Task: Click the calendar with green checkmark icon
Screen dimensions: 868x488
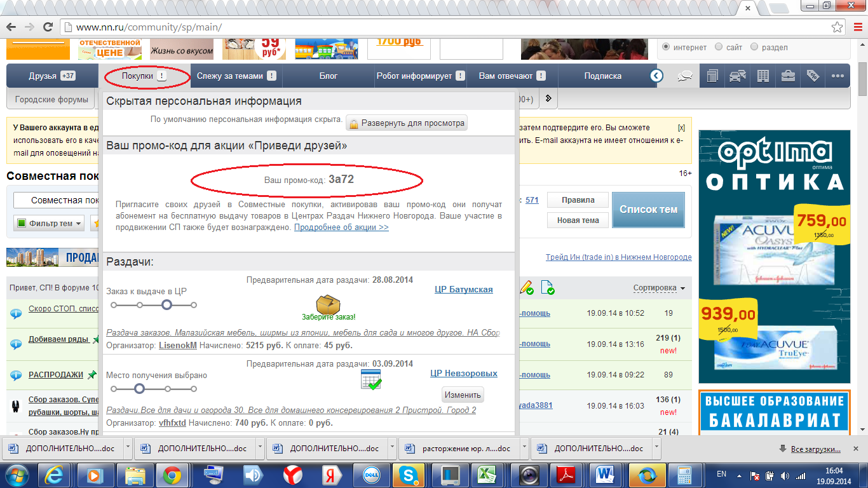Action: coord(370,379)
